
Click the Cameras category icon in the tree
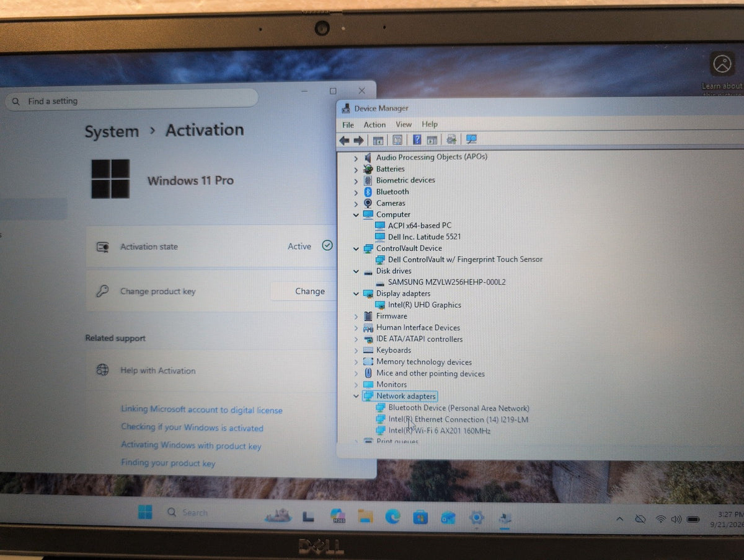368,203
